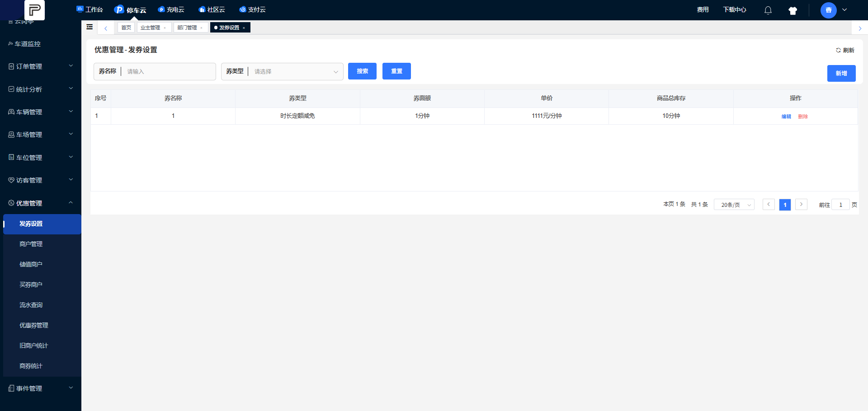Expand the 车辆管理 menu
Image resolution: width=868 pixels, height=411 pixels.
[x=41, y=112]
